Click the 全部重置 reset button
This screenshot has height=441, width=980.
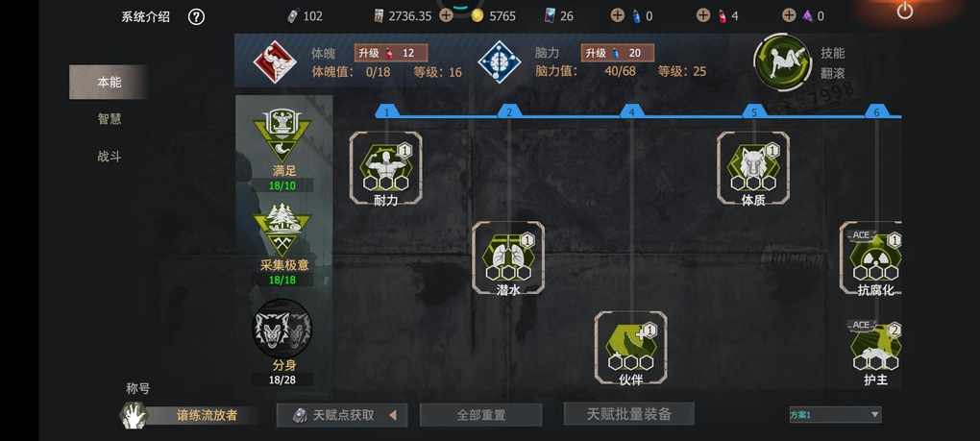pyautogui.click(x=480, y=415)
